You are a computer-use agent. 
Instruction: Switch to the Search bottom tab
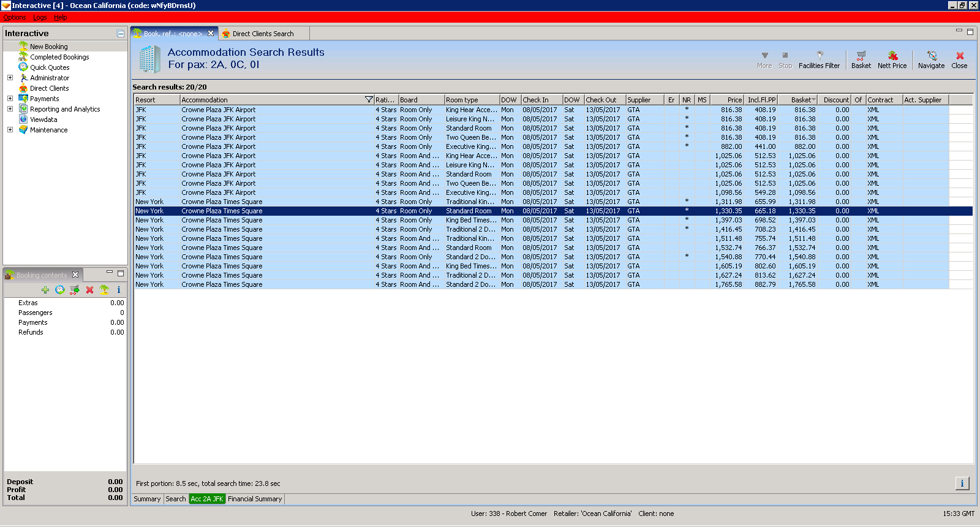click(176, 499)
